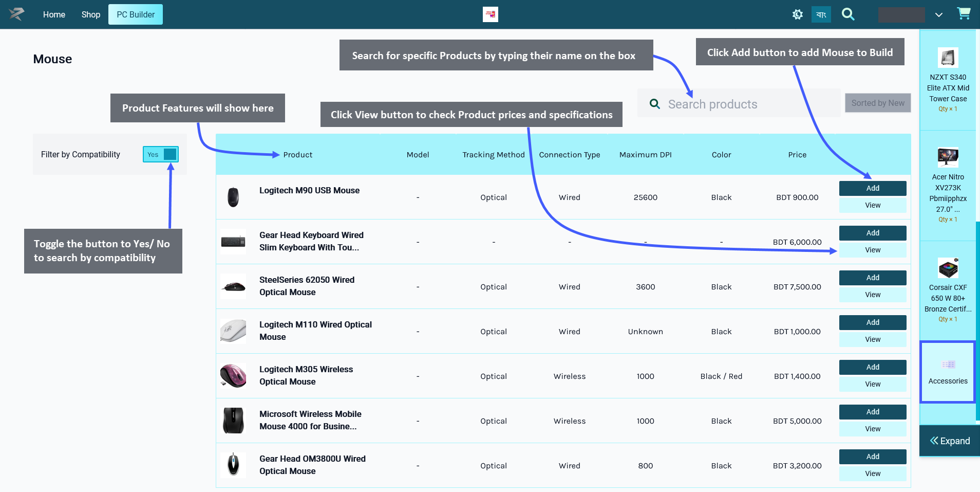View Gear Head OM3800U mouse details
The height and width of the screenshot is (492, 980).
873,473
